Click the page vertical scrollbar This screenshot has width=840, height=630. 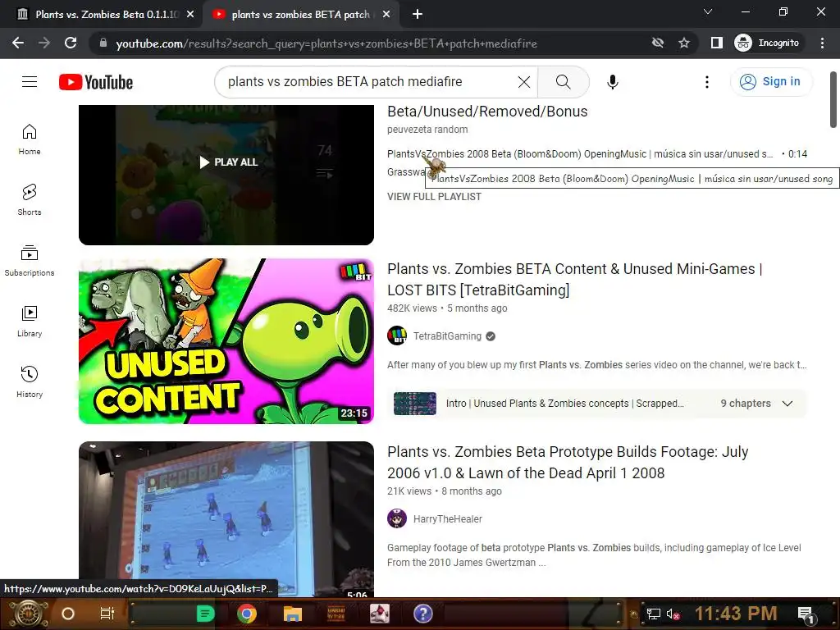[833, 99]
